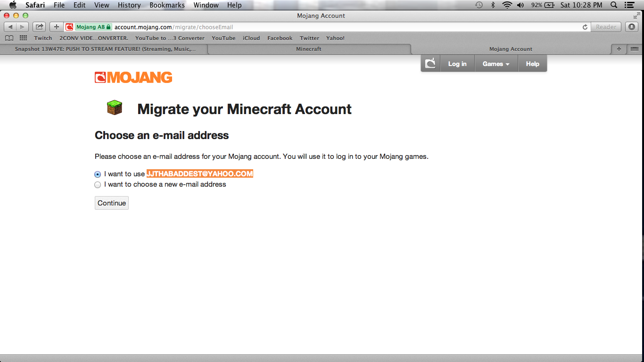Open the Twitch bookmark
Viewport: 644px width, 362px height.
tap(43, 38)
